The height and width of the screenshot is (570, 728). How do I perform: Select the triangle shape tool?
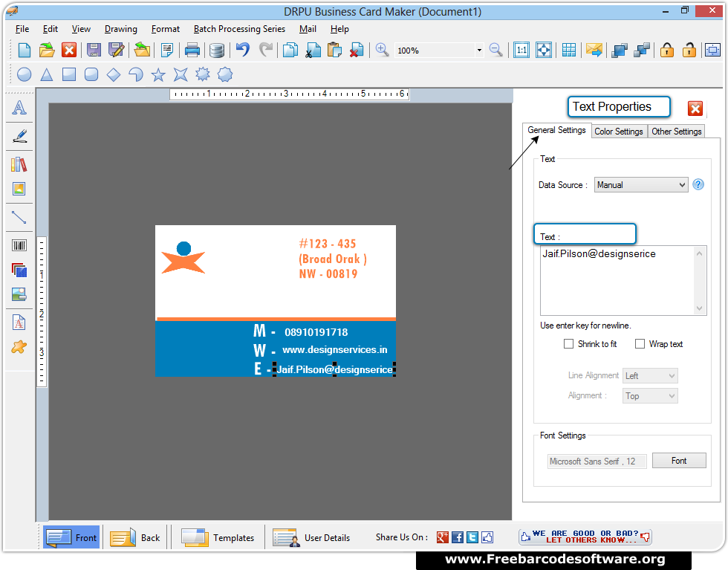pyautogui.click(x=46, y=74)
